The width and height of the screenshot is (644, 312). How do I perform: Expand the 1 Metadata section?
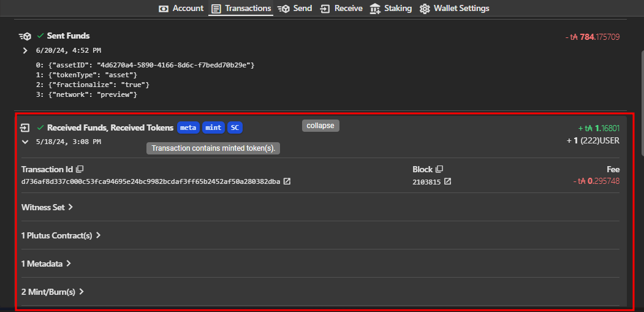pos(46,264)
